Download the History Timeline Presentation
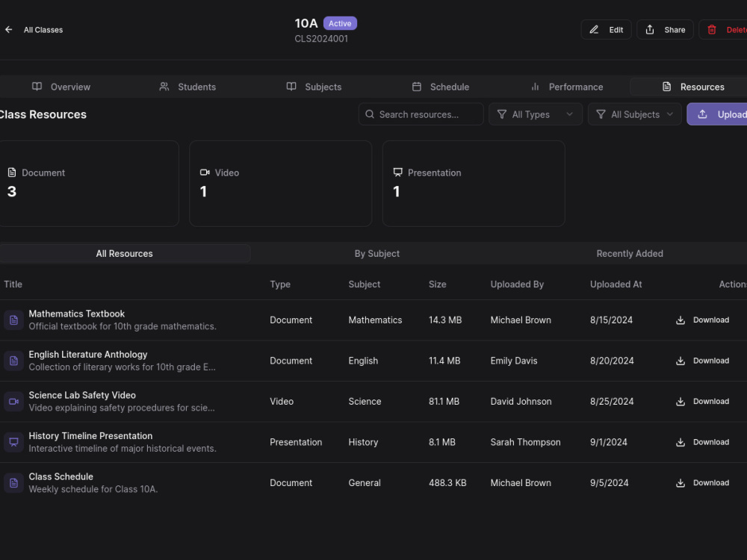Screen dimensions: 747x560 (703, 442)
